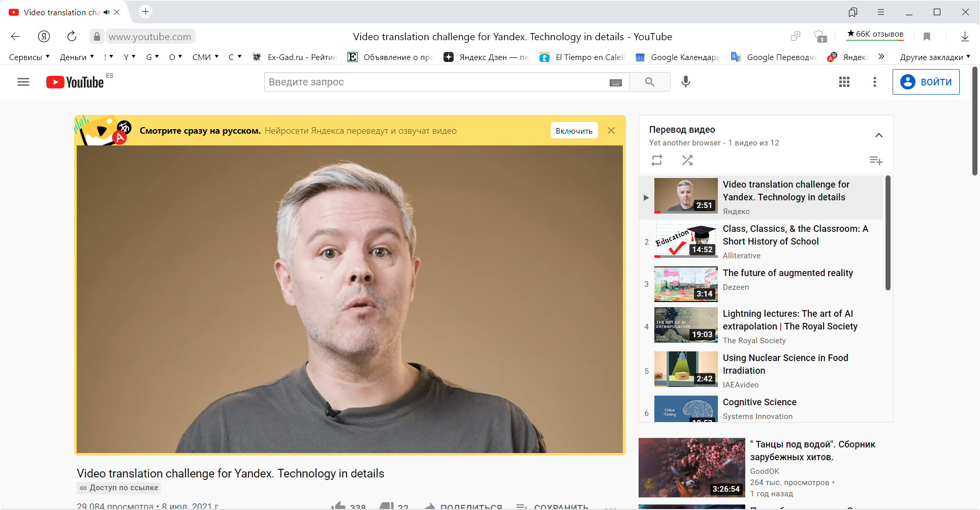
Task: Toggle playlist loop mode
Action: click(657, 160)
